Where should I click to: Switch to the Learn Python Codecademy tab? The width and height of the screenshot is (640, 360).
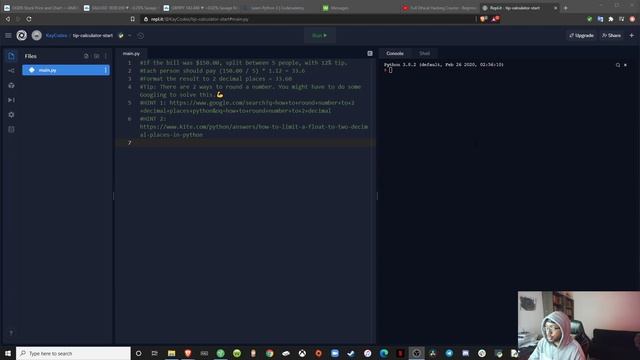(278, 8)
